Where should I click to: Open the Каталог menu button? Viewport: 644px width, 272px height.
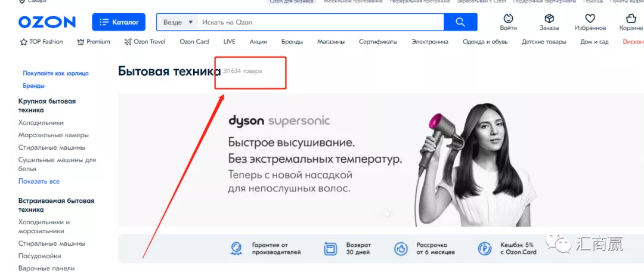pos(119,22)
